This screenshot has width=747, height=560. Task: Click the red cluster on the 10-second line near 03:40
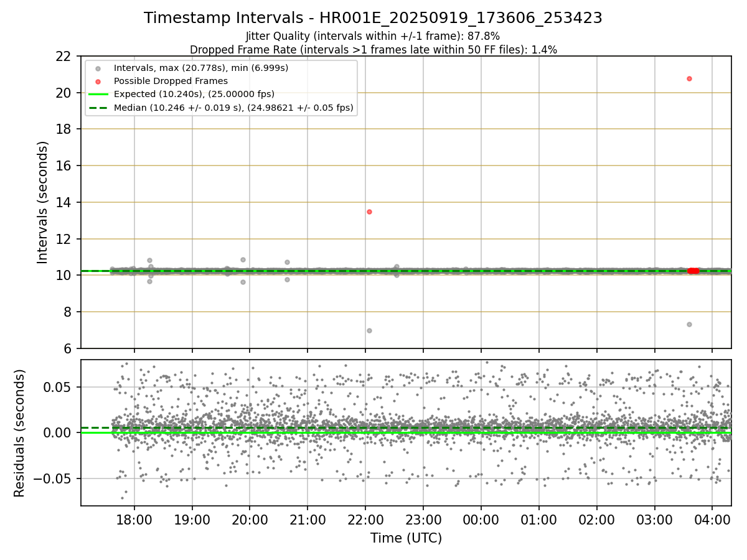point(693,271)
